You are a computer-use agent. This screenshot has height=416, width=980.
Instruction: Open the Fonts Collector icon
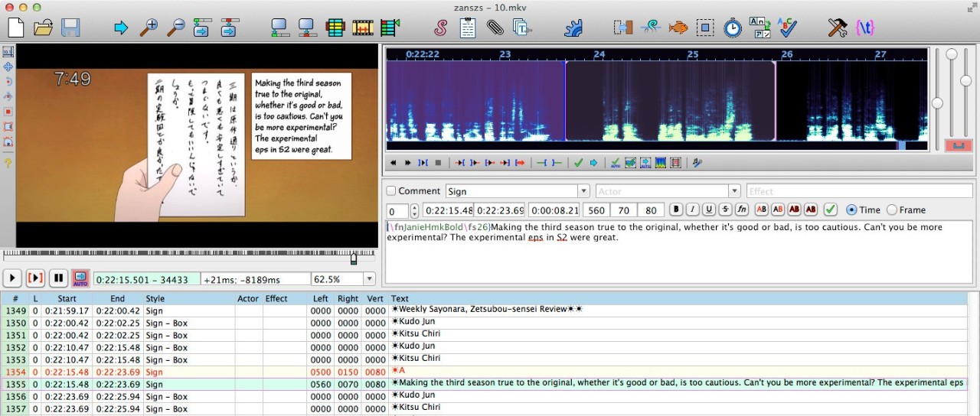(522, 28)
